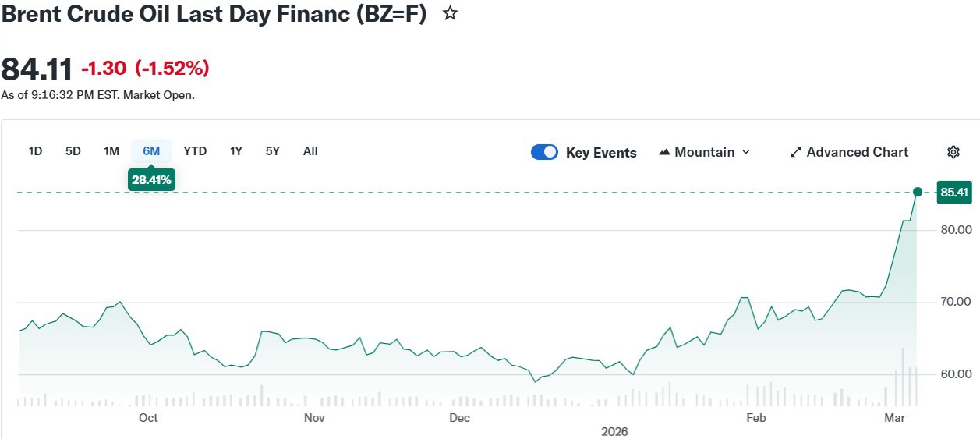The width and height of the screenshot is (980, 439).
Task: Click the Advanced Chart expand arrows icon
Action: 795,152
